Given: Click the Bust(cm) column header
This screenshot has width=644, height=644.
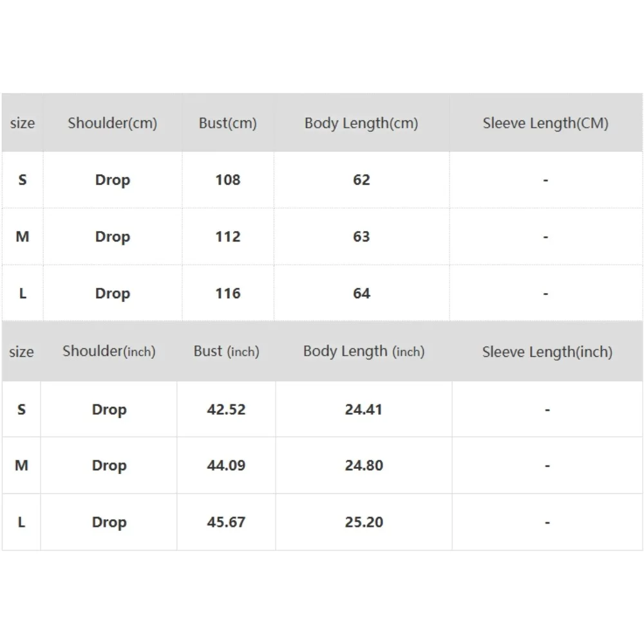Looking at the screenshot, I should click(x=227, y=123).
